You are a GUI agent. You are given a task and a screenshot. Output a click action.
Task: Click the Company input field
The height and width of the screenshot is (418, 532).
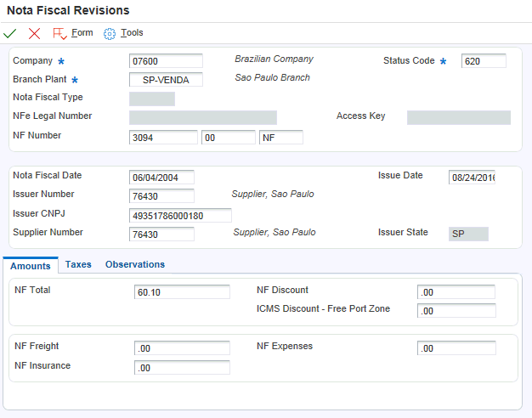click(x=166, y=61)
